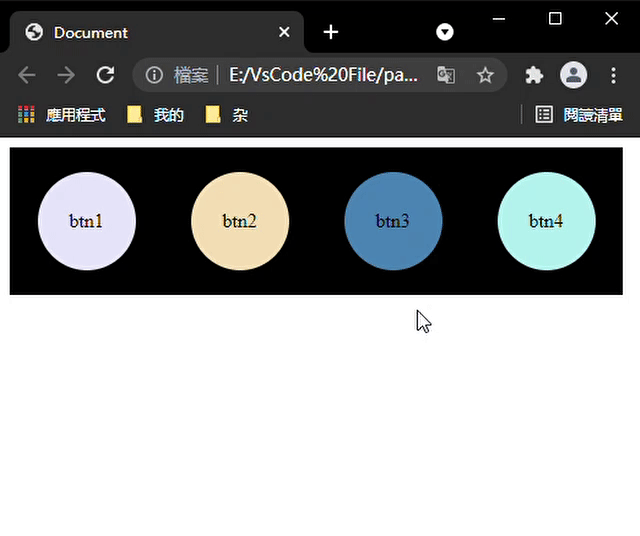Open the Google Translate icon in address bar
The image size is (640, 536).
[446, 75]
